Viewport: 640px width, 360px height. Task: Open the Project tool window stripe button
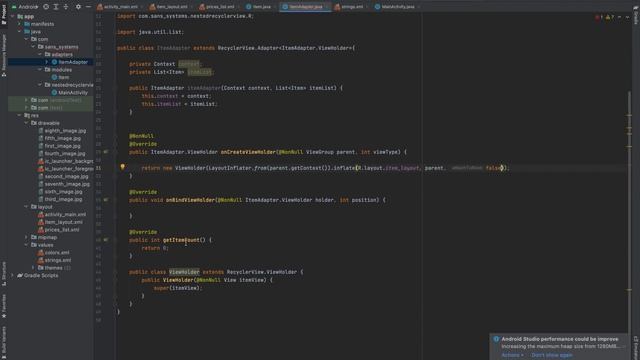pyautogui.click(x=4, y=15)
